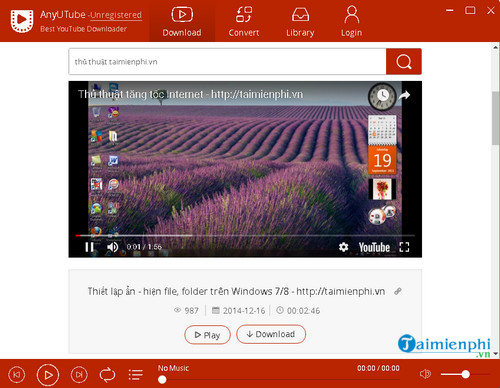
Task: Open the Download tab
Action: 182,21
